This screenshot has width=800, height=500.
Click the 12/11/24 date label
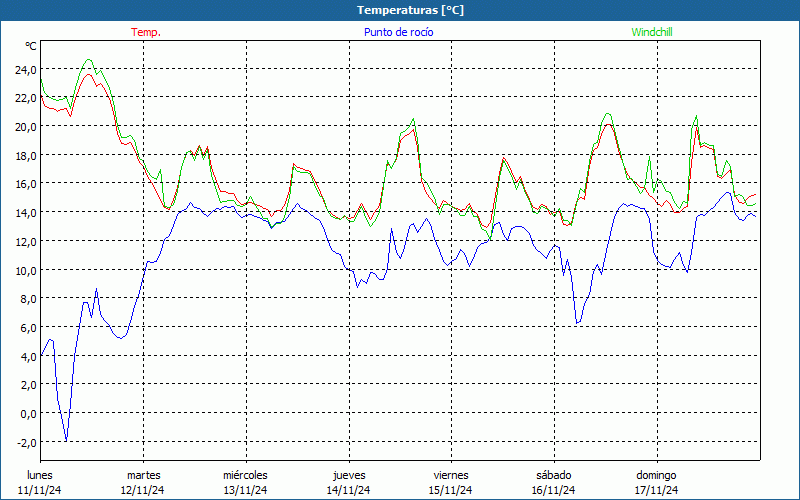(x=143, y=490)
